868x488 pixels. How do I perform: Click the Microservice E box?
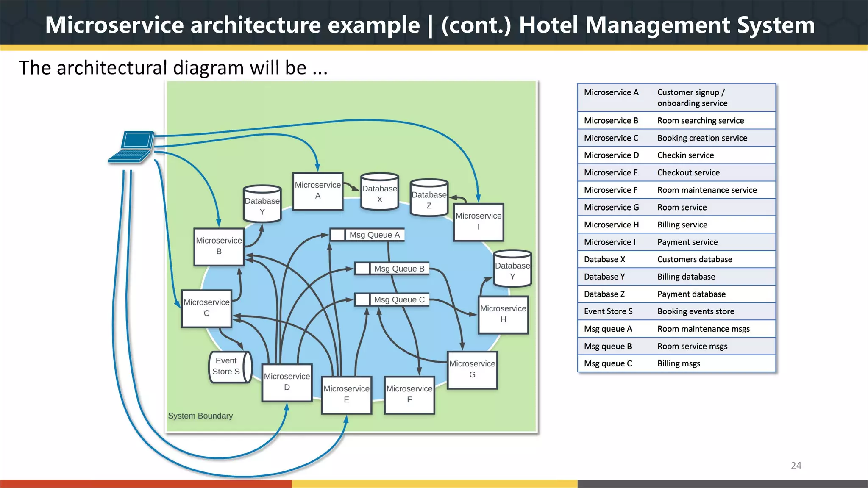tap(346, 395)
